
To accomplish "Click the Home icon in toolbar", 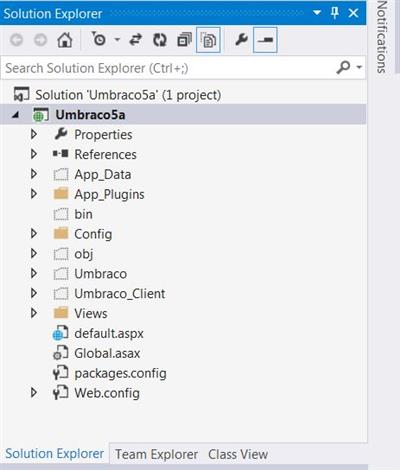I will click(65, 40).
